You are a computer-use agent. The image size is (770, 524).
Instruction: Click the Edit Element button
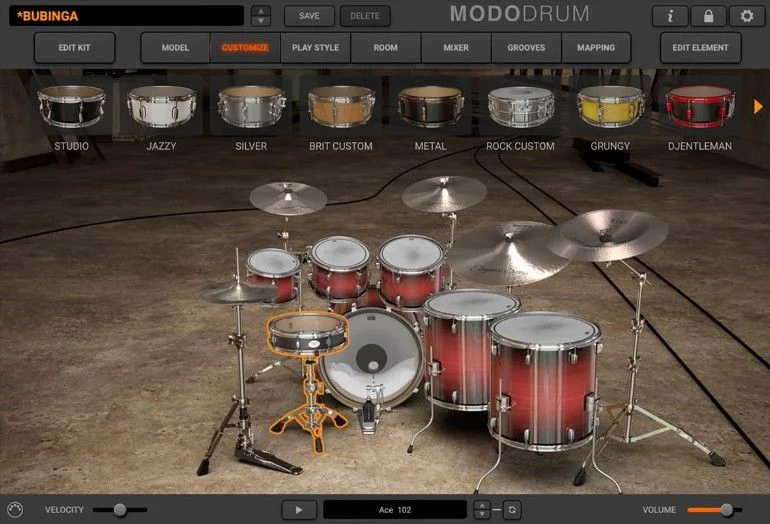[700, 48]
